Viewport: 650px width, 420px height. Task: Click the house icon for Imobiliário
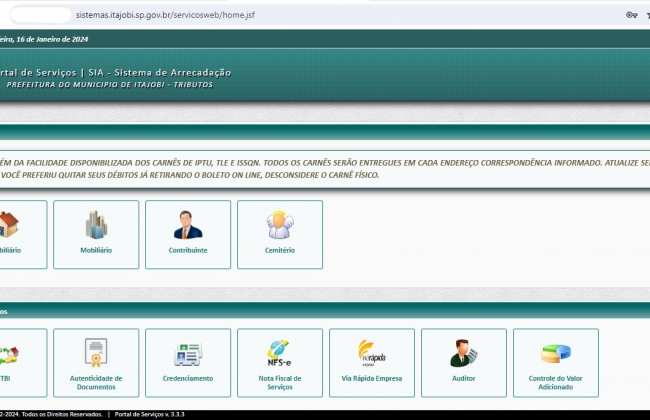pyautogui.click(x=8, y=224)
